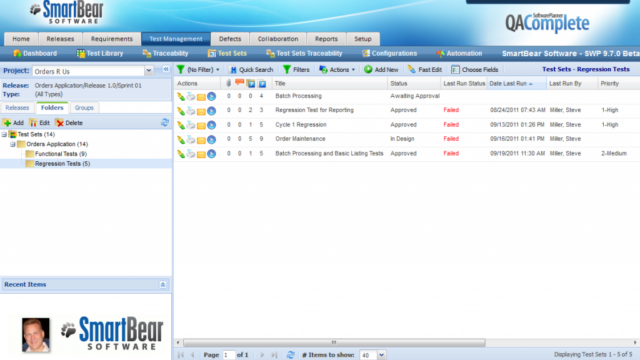Switch to Releases sidebar tab
This screenshot has width=640, height=360.
pyautogui.click(x=17, y=108)
